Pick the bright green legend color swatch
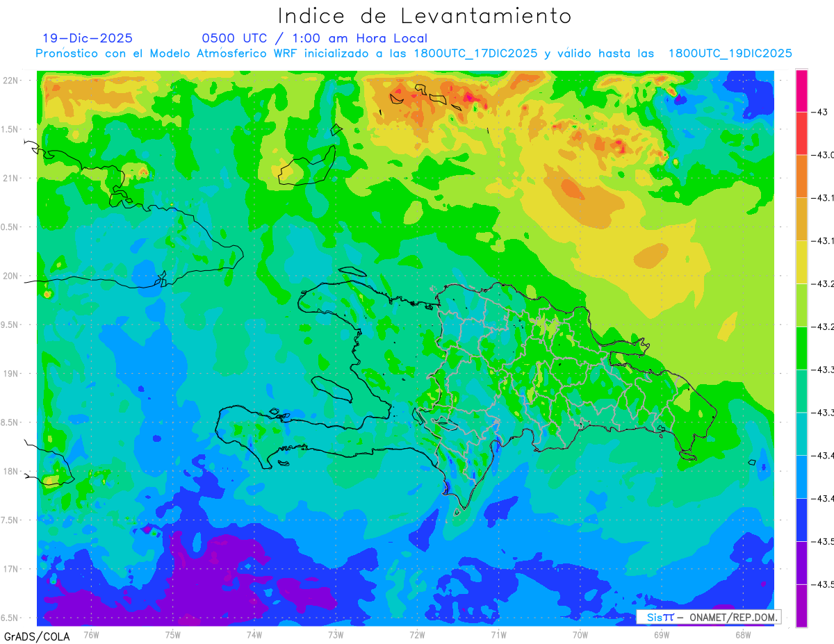834x644 pixels. [x=801, y=347]
